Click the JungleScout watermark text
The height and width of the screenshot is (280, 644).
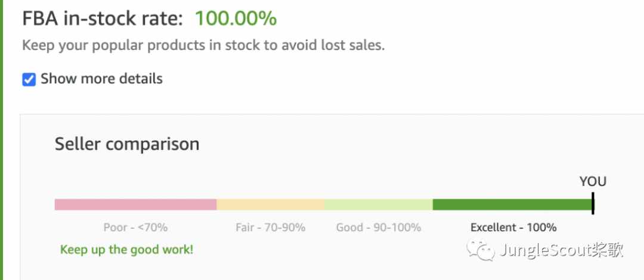coord(562,250)
